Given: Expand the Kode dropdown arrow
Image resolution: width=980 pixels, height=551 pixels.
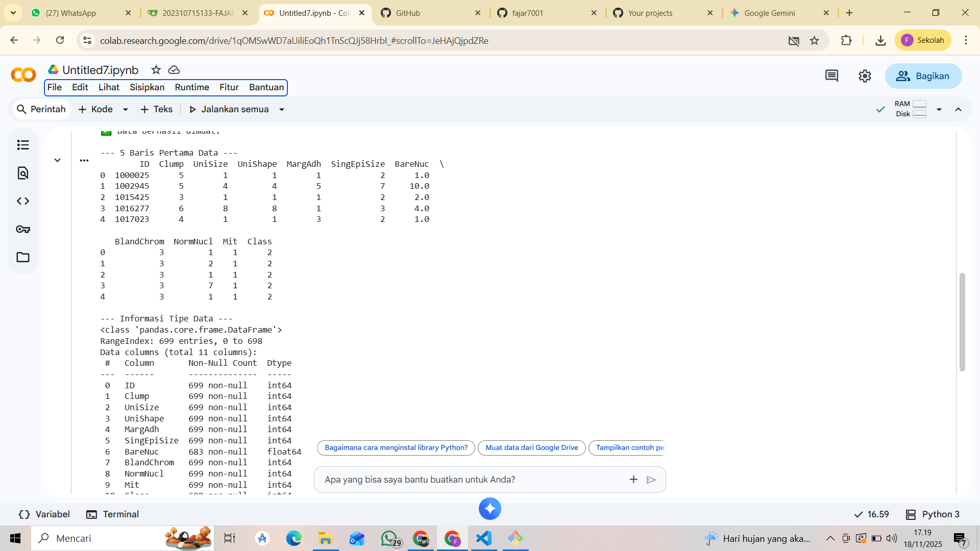Looking at the screenshot, I should (125, 110).
